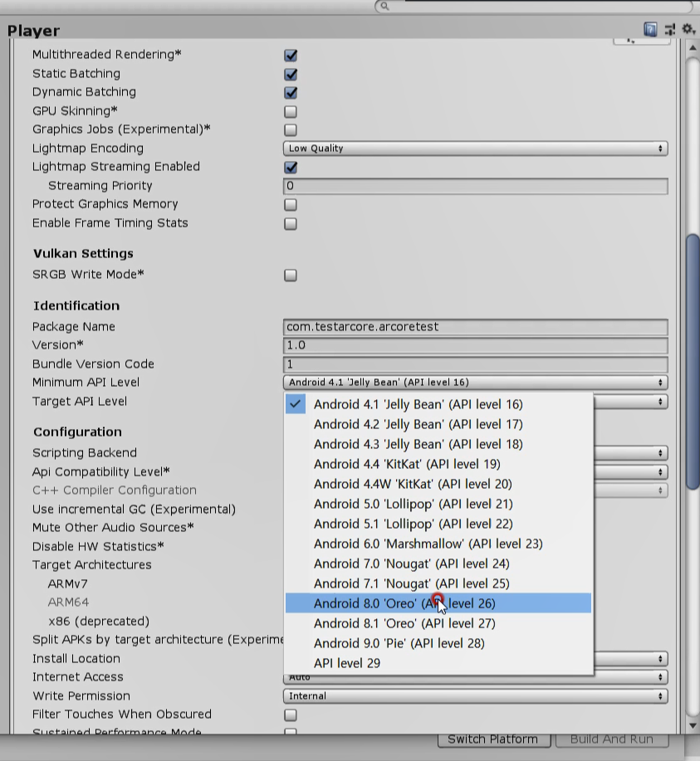Image resolution: width=700 pixels, height=761 pixels.
Task: Select Android 9.0 'Pie' (API level 28)
Action: (x=438, y=643)
